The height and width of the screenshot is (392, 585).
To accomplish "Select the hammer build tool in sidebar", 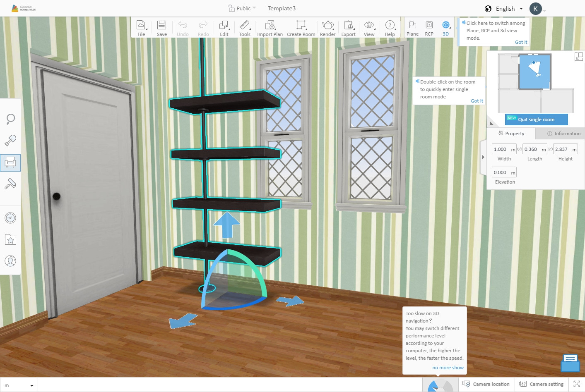I will [10, 141].
